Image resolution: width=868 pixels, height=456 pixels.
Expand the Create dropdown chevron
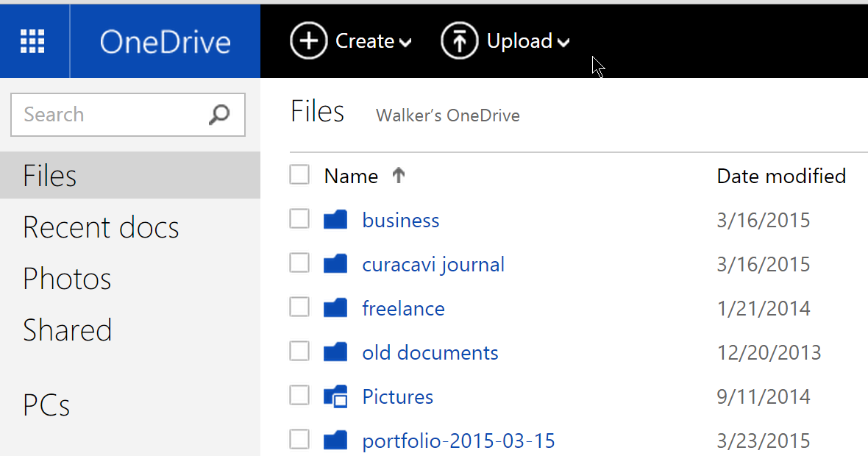406,43
